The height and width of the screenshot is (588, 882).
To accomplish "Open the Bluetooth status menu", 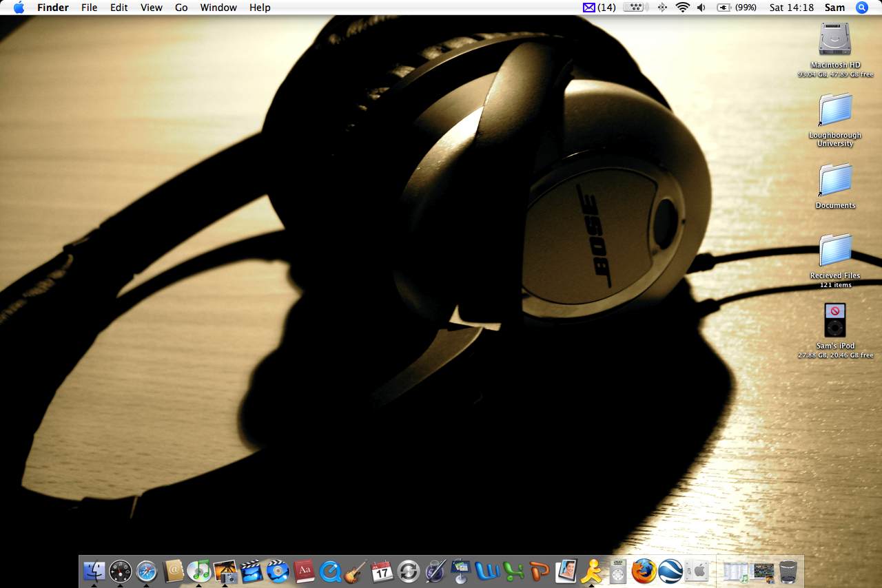I will point(662,8).
